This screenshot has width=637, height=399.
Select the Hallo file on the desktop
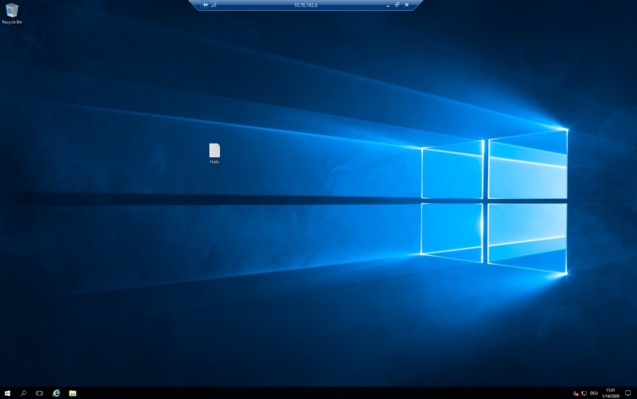coord(214,154)
